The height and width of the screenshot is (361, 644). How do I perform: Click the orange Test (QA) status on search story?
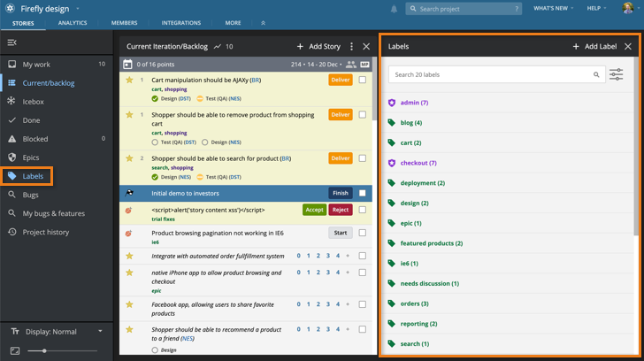(x=200, y=177)
